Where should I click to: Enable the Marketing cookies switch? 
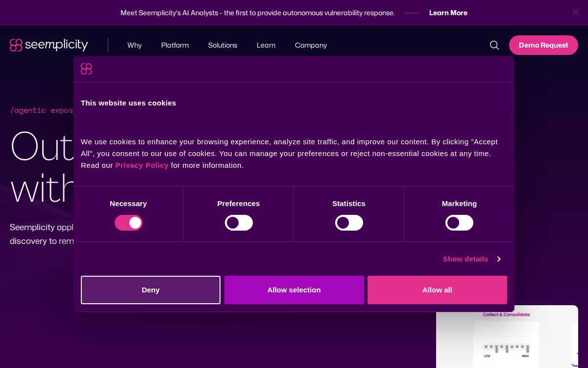coord(459,223)
